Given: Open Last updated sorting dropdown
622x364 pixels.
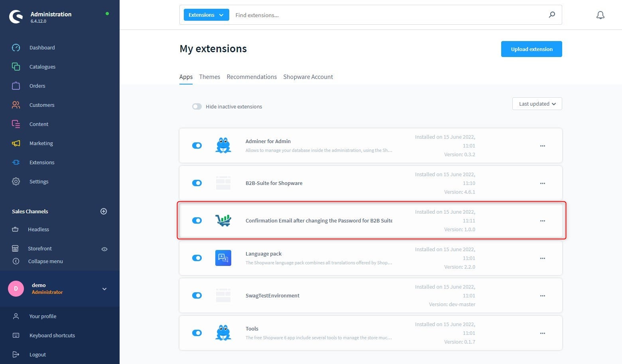Looking at the screenshot, I should coord(537,104).
